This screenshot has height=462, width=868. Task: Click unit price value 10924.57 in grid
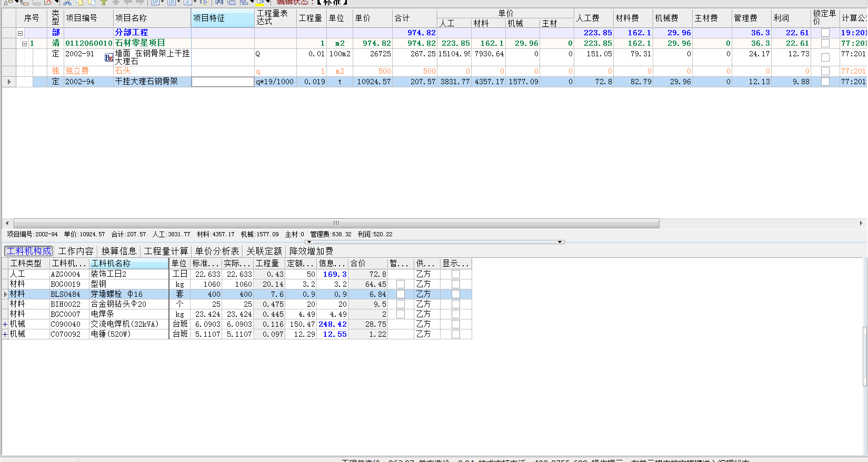pos(374,82)
